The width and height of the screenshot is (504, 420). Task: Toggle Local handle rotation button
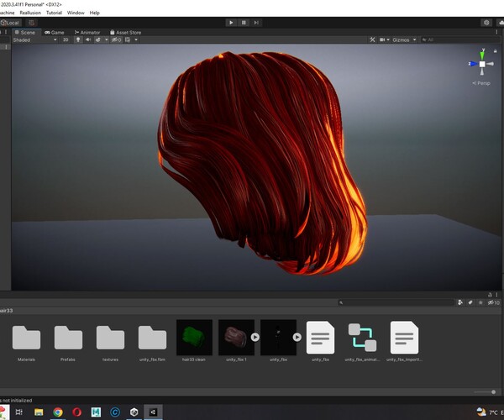coord(10,23)
